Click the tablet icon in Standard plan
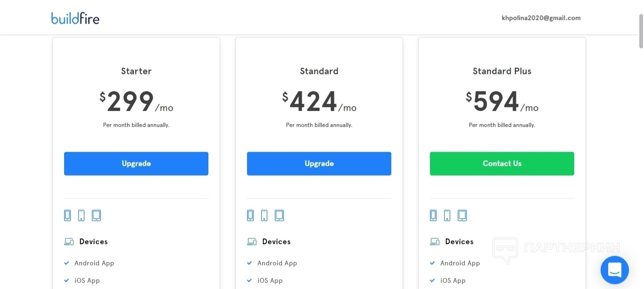This screenshot has width=644, height=289. [x=279, y=216]
